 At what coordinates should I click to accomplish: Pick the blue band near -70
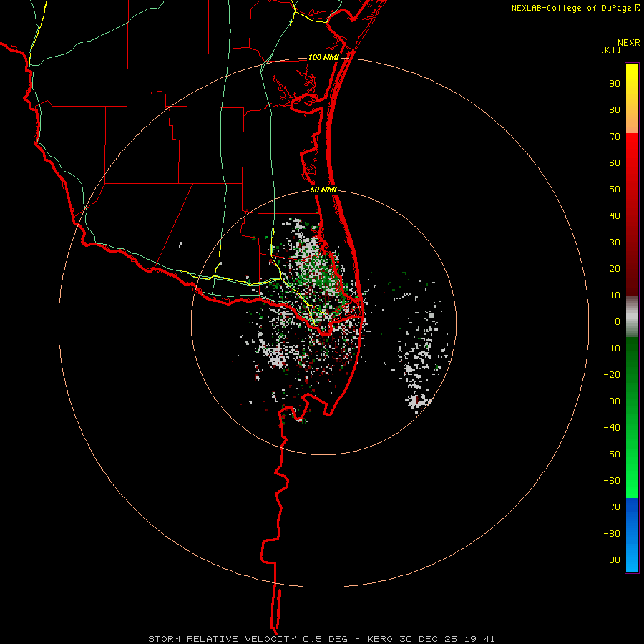[x=632, y=509]
